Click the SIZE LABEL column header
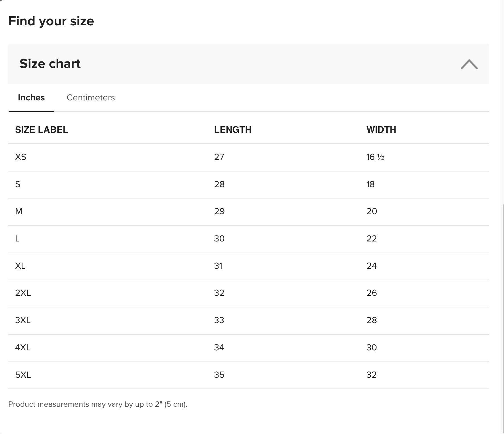Viewport: 504px width, 434px height. click(42, 130)
